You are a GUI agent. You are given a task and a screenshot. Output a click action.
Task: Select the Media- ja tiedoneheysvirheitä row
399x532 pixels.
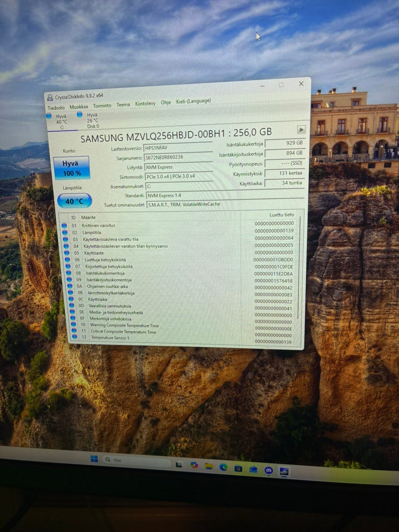pyautogui.click(x=182, y=313)
